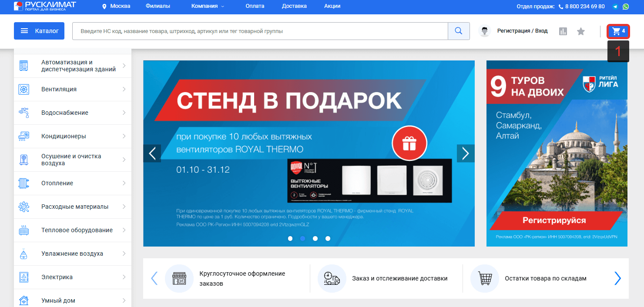The height and width of the screenshot is (307, 644).
Task: Focus the product search field
Action: tap(260, 31)
